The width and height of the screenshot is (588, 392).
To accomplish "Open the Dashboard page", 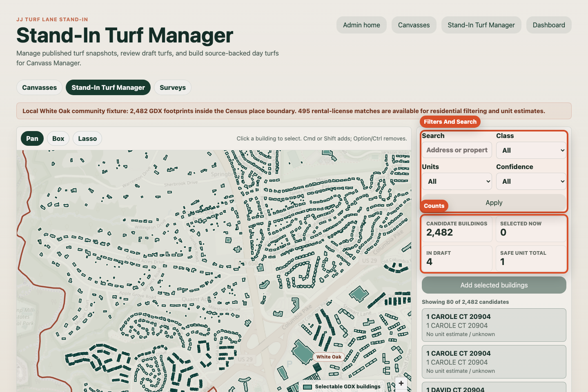I will click(549, 25).
